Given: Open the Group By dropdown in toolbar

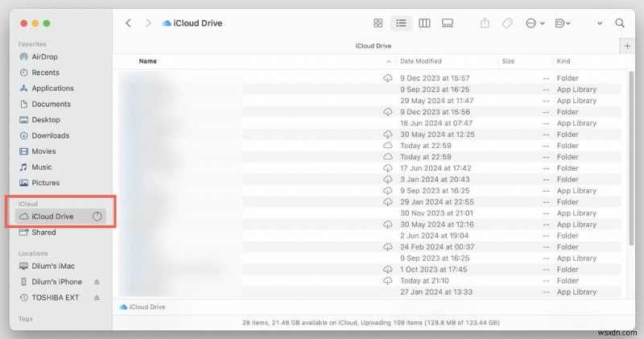Looking at the screenshot, I should coord(562,23).
